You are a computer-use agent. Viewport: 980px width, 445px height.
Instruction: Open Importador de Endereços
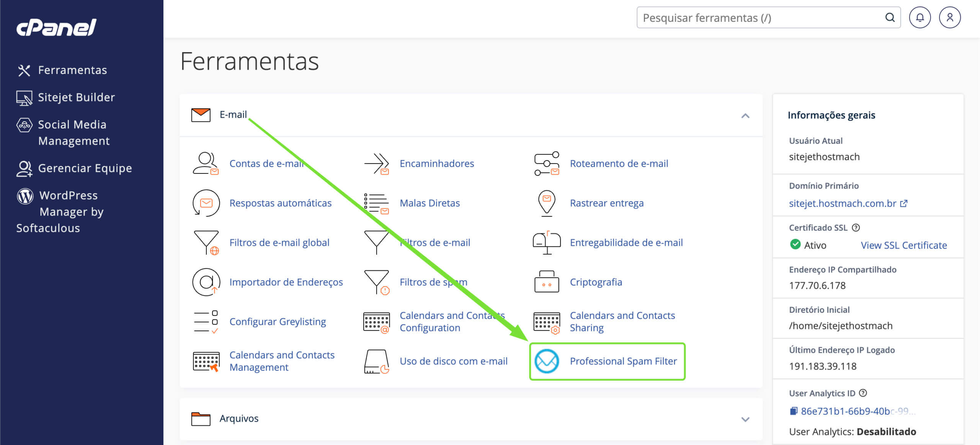pos(286,282)
